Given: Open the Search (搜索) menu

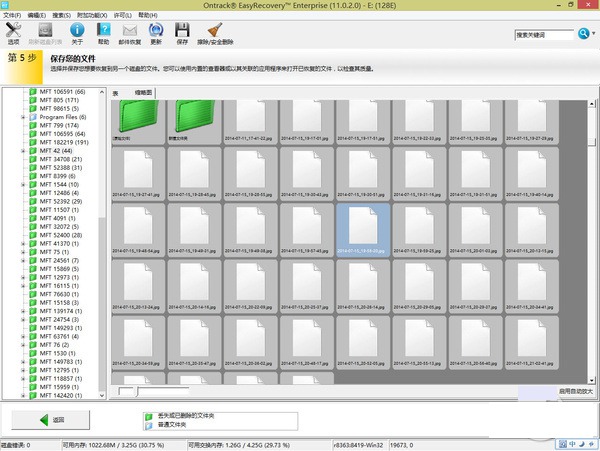Looking at the screenshot, I should point(62,15).
